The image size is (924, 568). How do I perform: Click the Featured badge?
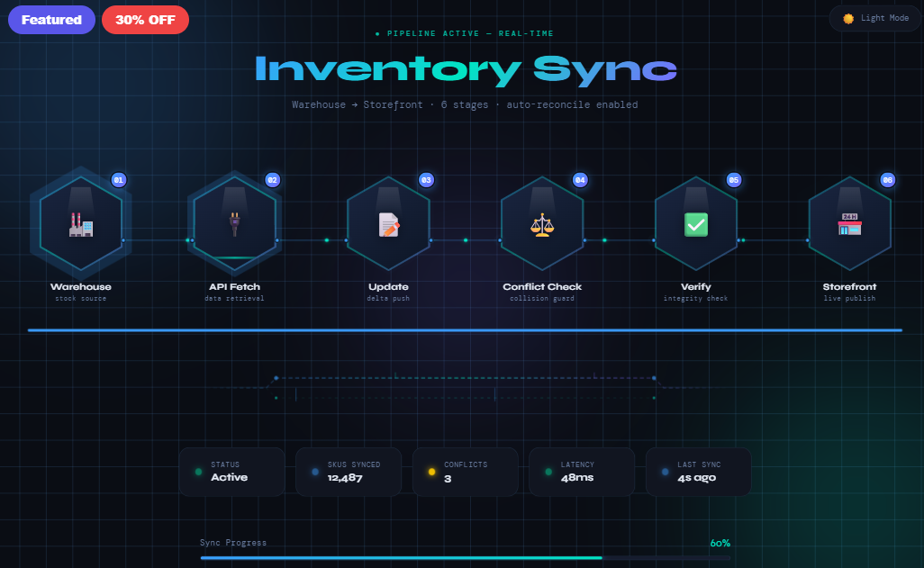(50, 19)
